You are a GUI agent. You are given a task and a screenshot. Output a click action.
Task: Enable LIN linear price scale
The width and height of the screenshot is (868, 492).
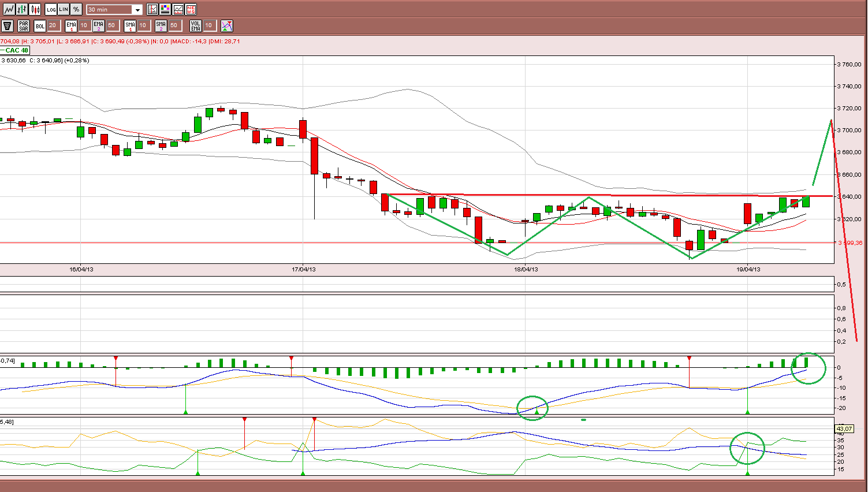point(64,9)
